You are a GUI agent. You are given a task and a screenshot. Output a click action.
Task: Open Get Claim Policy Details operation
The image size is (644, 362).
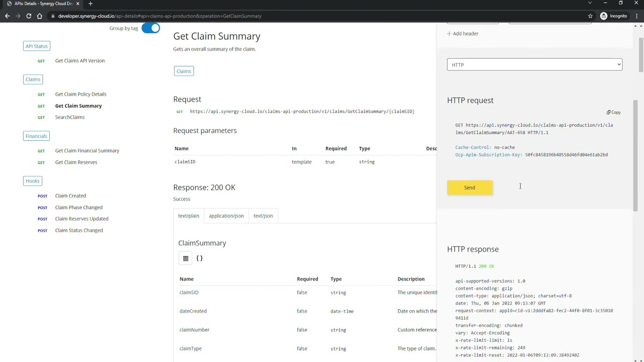[x=80, y=94]
